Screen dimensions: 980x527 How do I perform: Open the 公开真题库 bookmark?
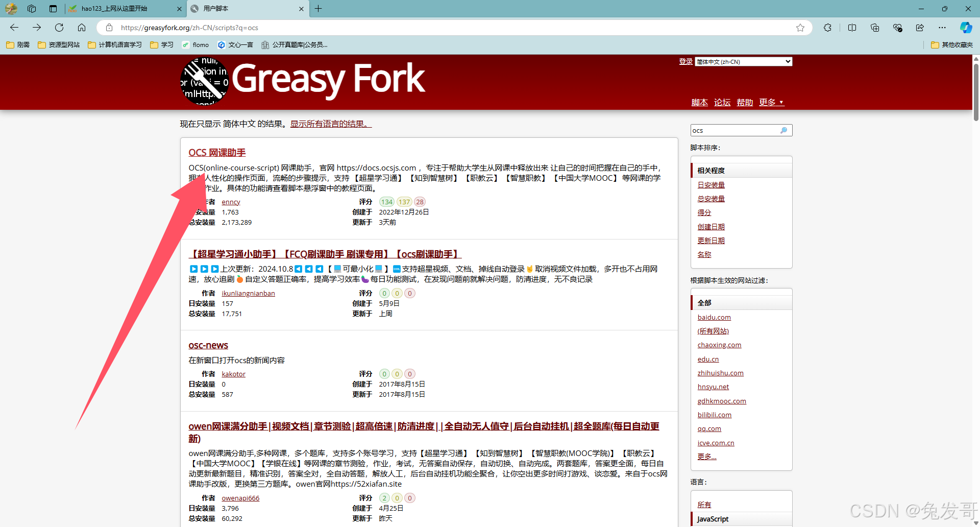(295, 45)
